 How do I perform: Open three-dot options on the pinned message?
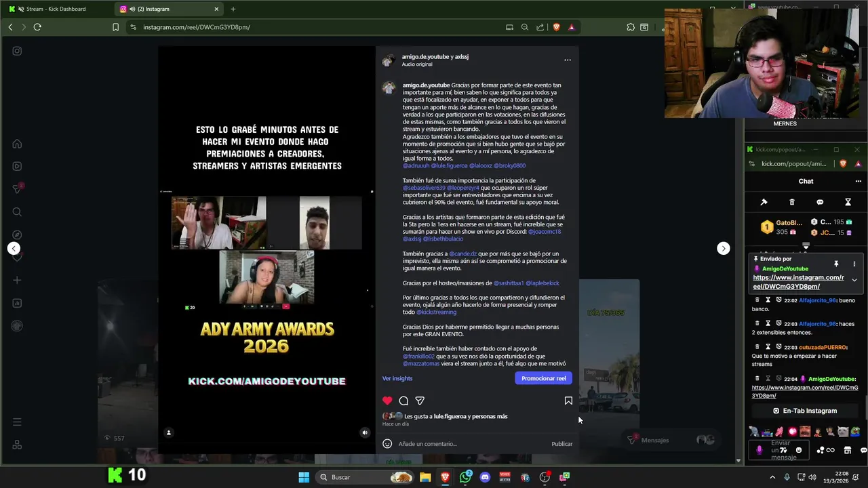pyautogui.click(x=854, y=264)
